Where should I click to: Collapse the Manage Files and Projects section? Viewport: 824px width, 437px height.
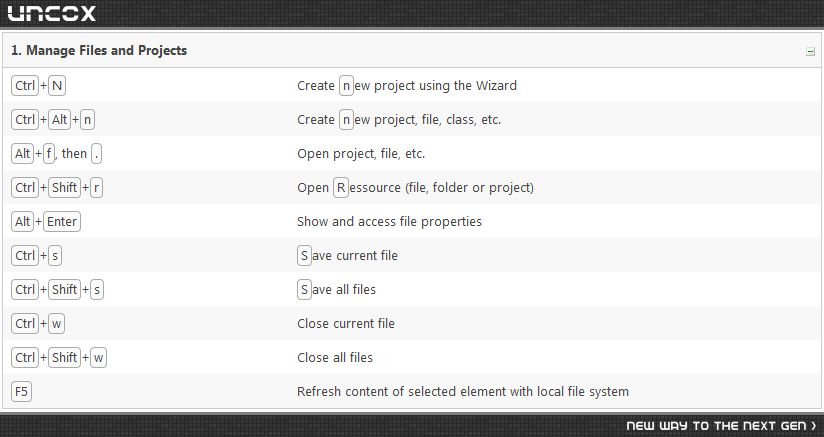coord(810,51)
